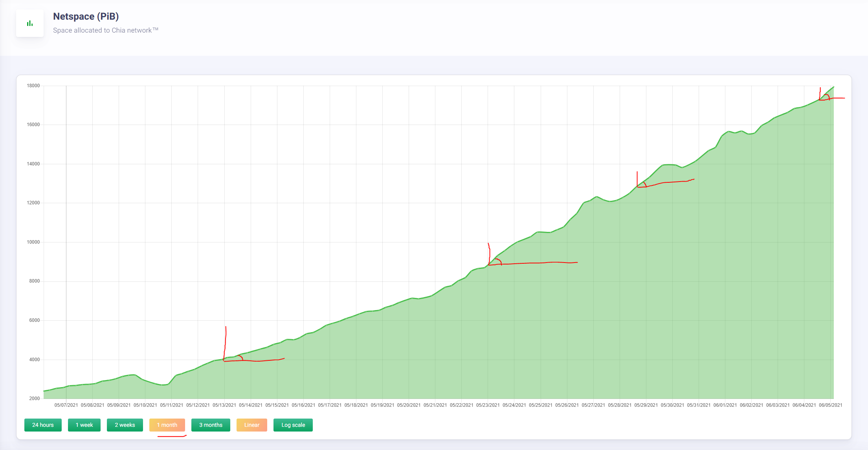Click the 18000 y-axis label

pos(33,86)
